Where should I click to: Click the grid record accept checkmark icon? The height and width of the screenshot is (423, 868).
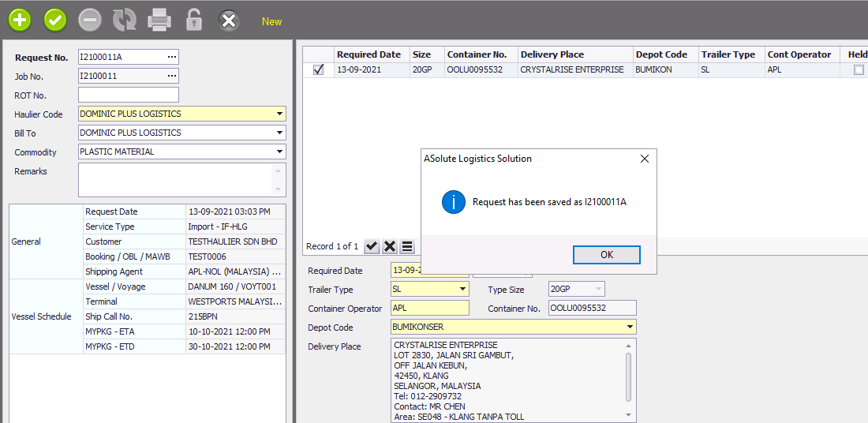(x=372, y=246)
